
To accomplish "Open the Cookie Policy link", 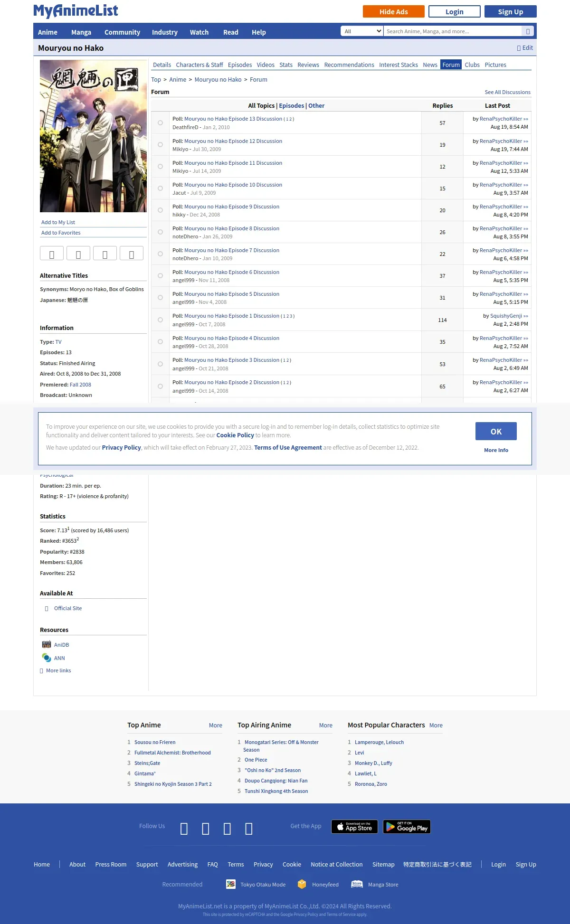I will tap(235, 435).
